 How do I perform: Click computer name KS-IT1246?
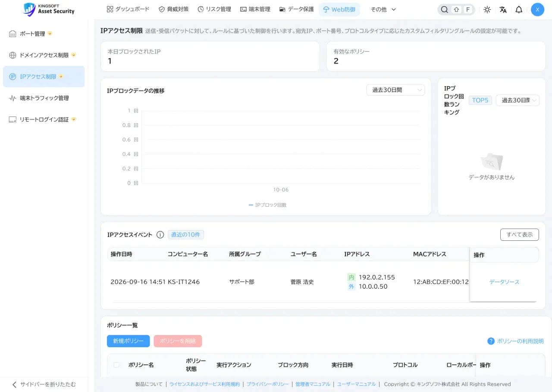[x=184, y=282]
